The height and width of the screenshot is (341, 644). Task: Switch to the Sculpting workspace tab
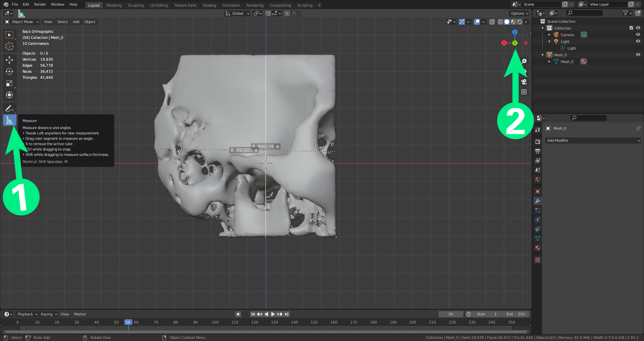point(136,5)
